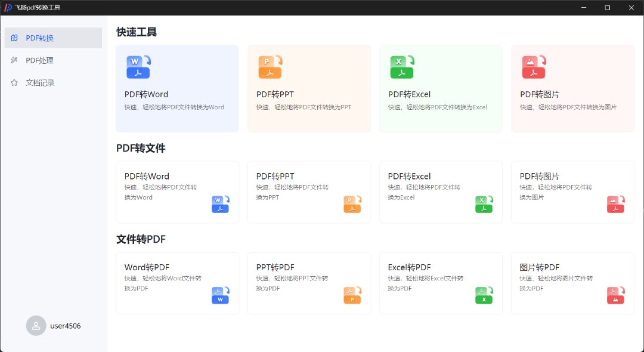Open PDF转PPT card under PDF转文件
Screen dimensions: 644x352
(309, 192)
